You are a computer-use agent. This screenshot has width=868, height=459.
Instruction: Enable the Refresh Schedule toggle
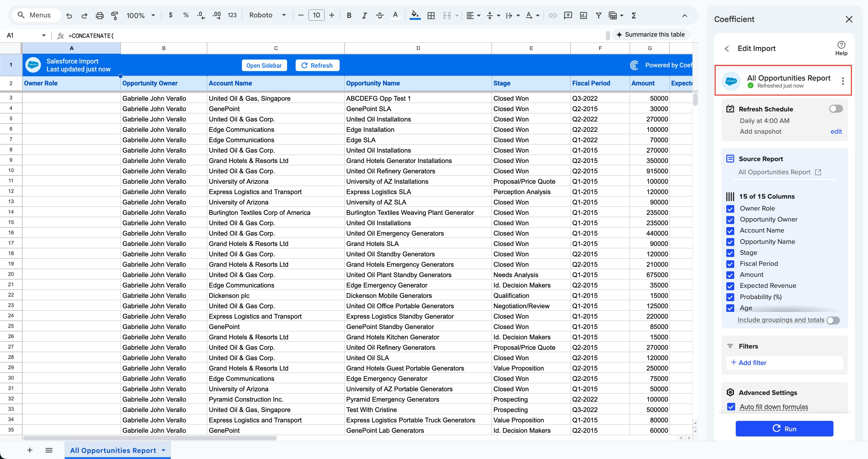click(x=836, y=109)
